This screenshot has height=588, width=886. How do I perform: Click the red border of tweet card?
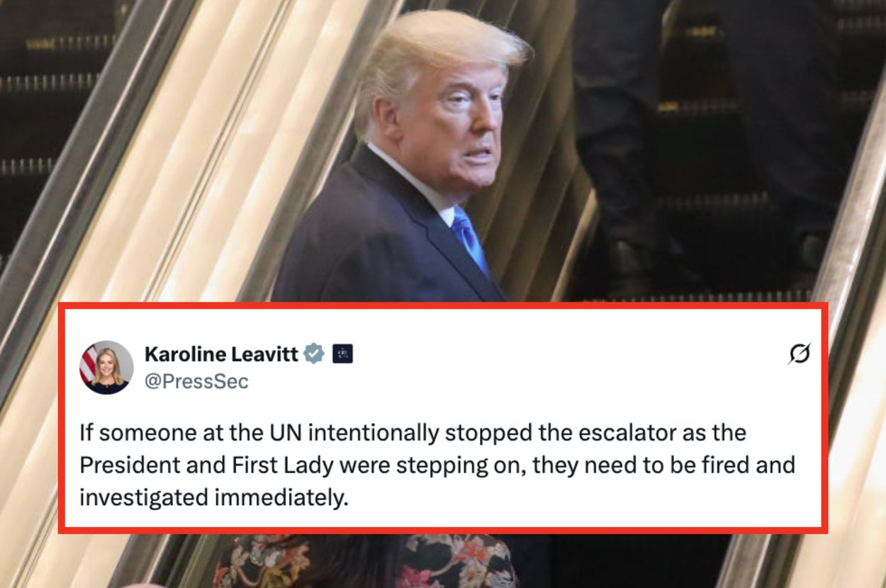click(x=443, y=307)
